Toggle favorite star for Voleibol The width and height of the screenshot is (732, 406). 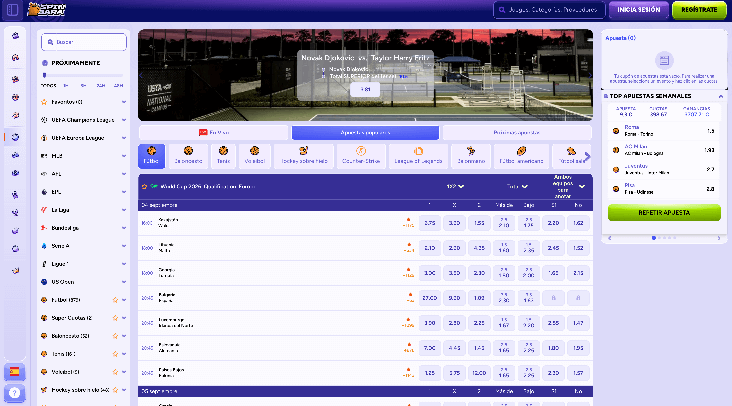[115, 371]
